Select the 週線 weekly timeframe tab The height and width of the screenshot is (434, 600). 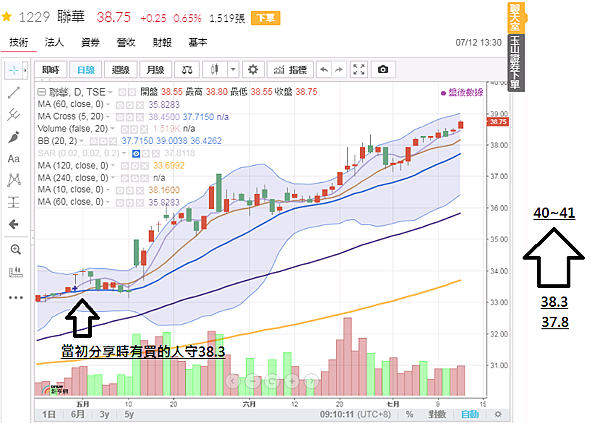[x=121, y=70]
